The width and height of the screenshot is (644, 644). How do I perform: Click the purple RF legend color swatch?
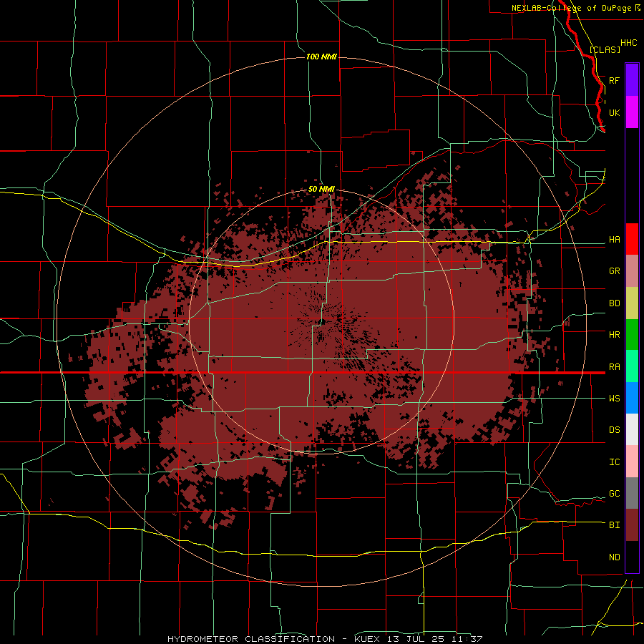632,79
